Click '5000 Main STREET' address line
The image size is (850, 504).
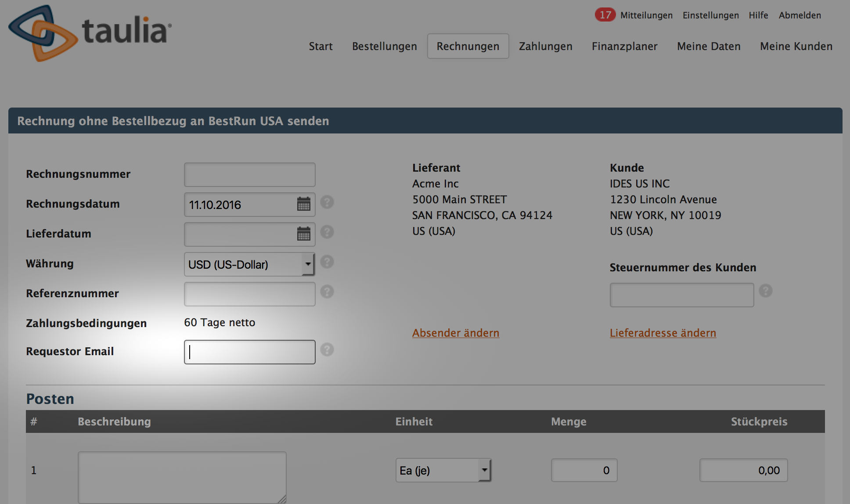point(460,199)
